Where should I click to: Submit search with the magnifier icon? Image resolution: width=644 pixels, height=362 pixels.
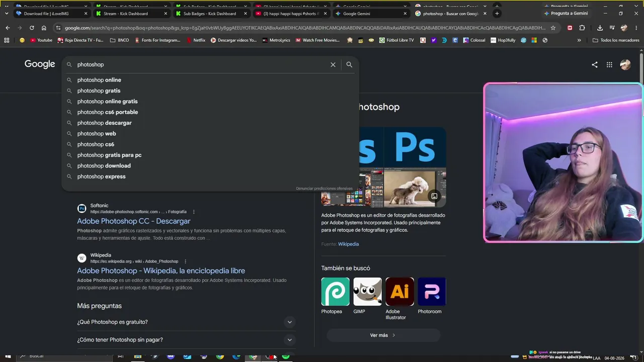tap(349, 64)
